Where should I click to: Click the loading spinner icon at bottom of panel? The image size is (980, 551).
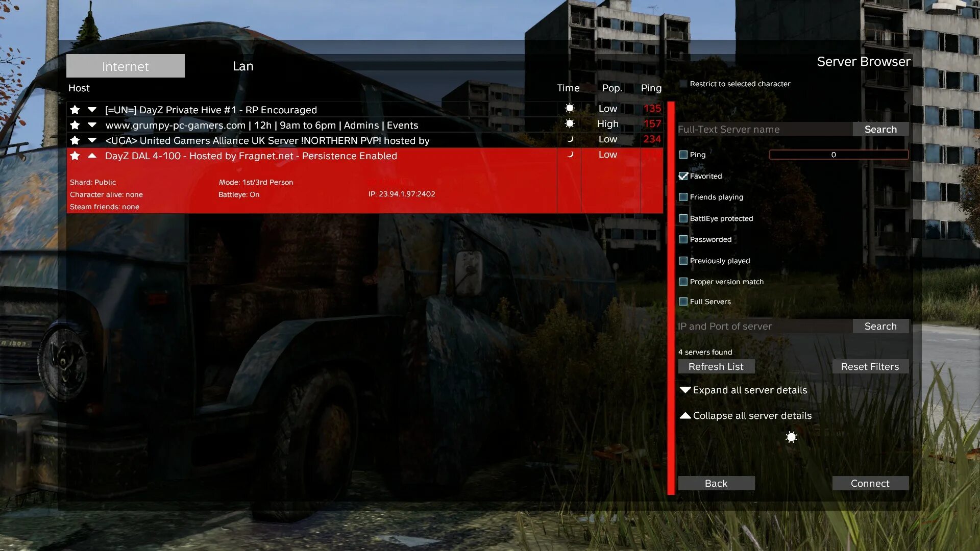click(792, 436)
